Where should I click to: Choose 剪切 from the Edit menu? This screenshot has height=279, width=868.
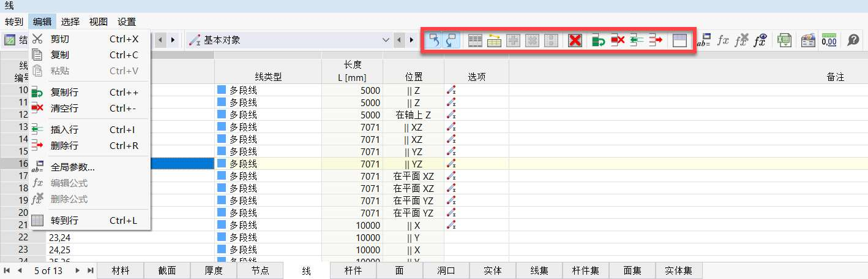point(89,39)
